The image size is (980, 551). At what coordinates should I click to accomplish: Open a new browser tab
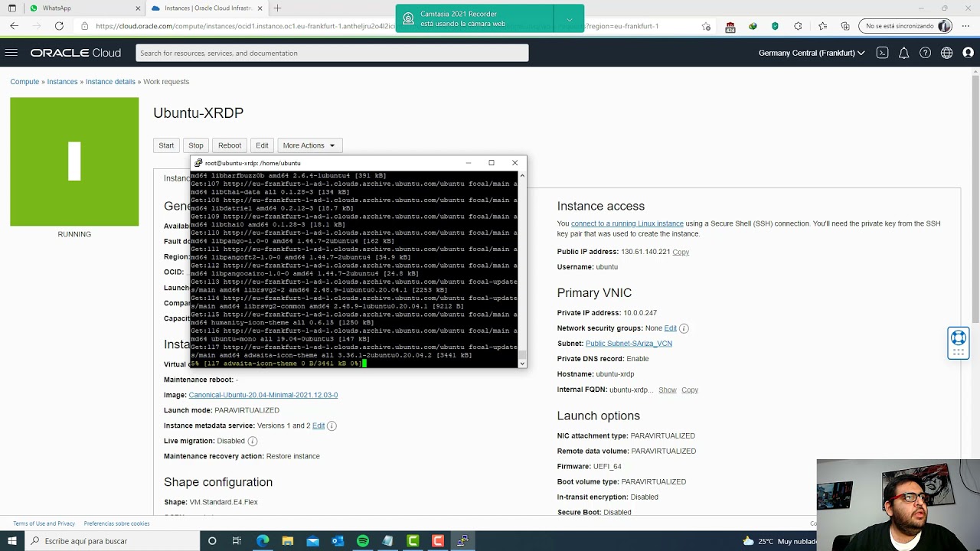pyautogui.click(x=277, y=8)
